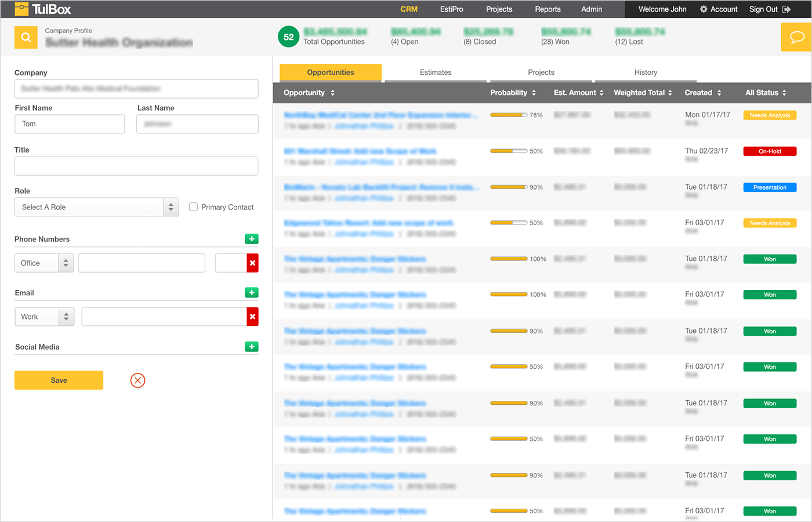Click the Title input field
Image resolution: width=812 pixels, height=522 pixels.
point(136,166)
